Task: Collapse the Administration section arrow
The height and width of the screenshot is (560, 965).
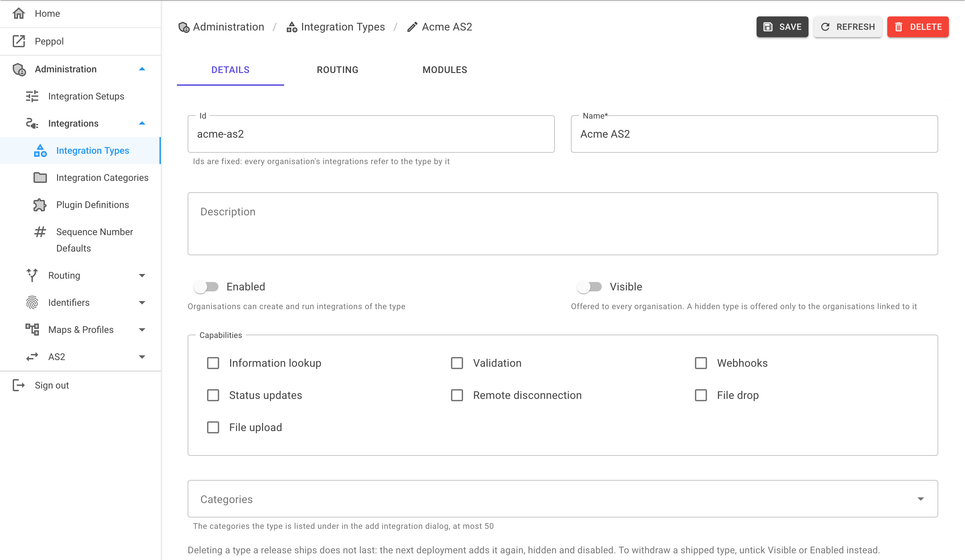Action: click(142, 69)
